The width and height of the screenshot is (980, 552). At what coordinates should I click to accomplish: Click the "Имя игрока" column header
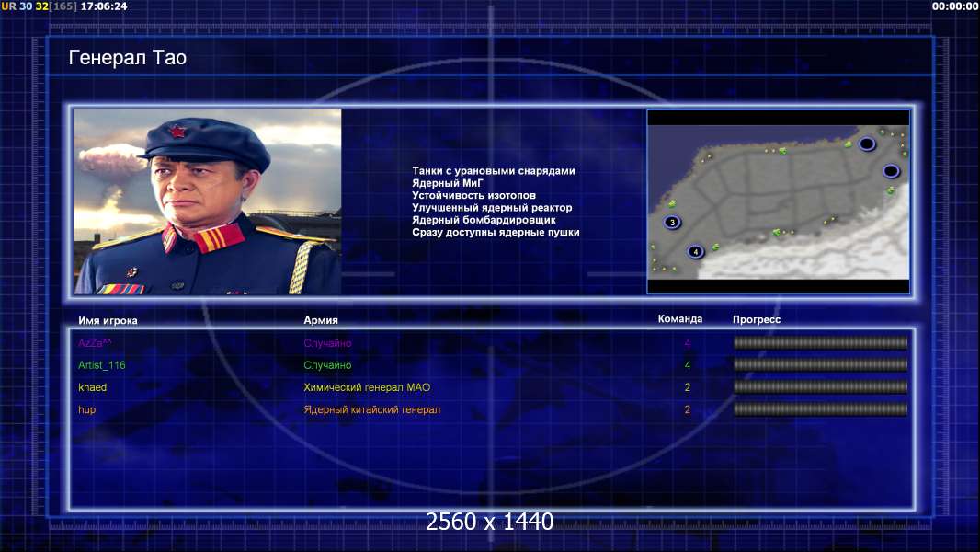[x=108, y=320]
